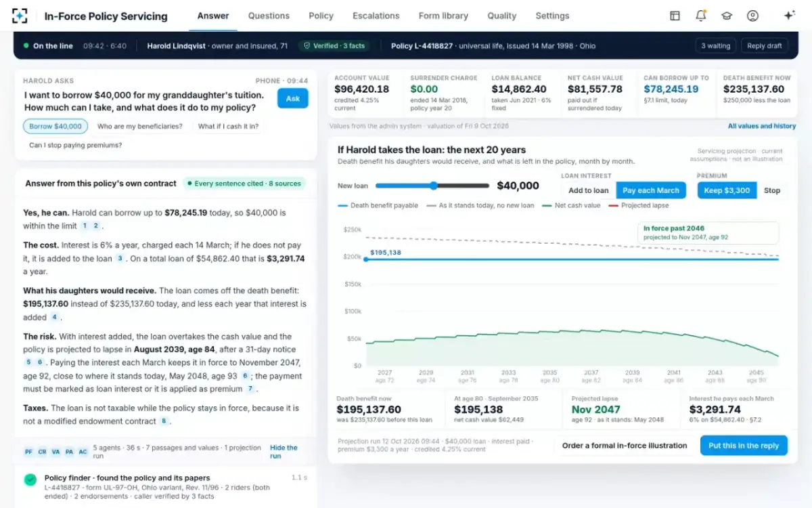
Task: Expand All values and history
Action: (762, 126)
